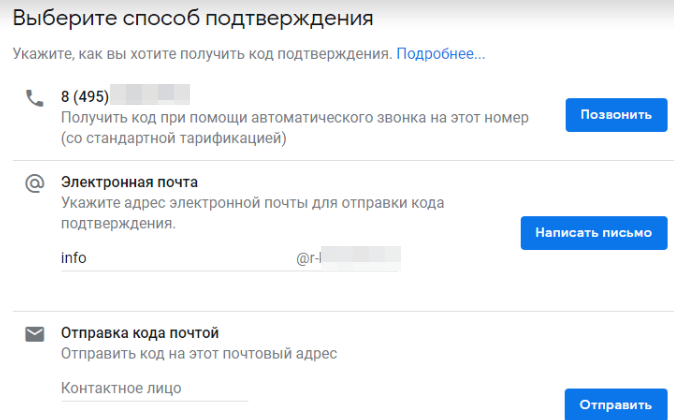Focus the Контактное лицо input field

coord(154,388)
